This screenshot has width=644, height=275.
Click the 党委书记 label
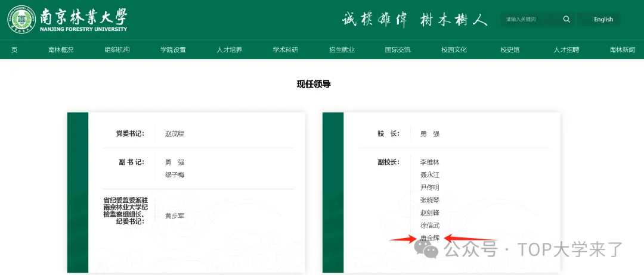(130, 133)
